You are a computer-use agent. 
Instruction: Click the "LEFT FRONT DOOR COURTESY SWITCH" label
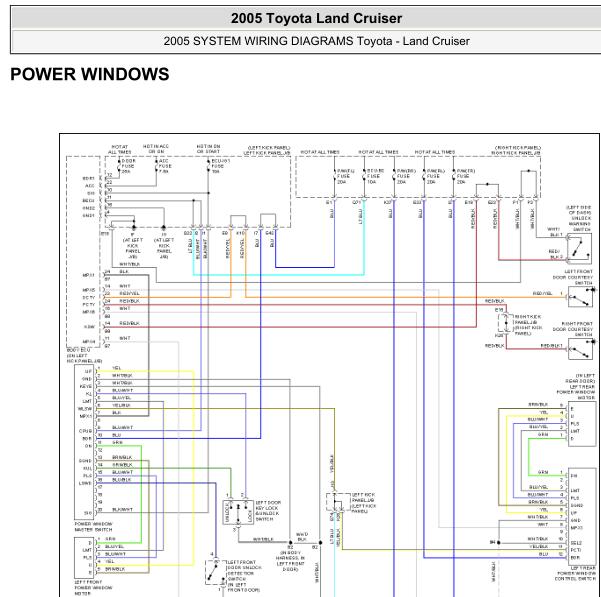point(573,277)
